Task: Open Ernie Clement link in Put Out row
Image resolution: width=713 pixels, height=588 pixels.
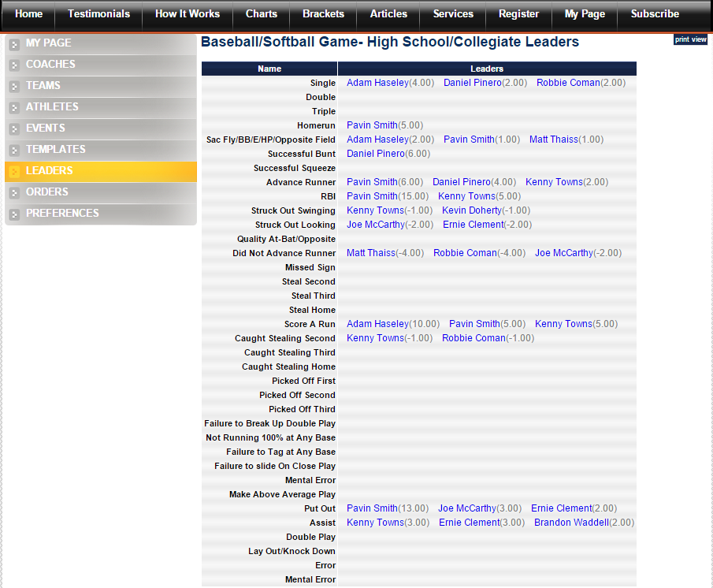Action: point(562,508)
